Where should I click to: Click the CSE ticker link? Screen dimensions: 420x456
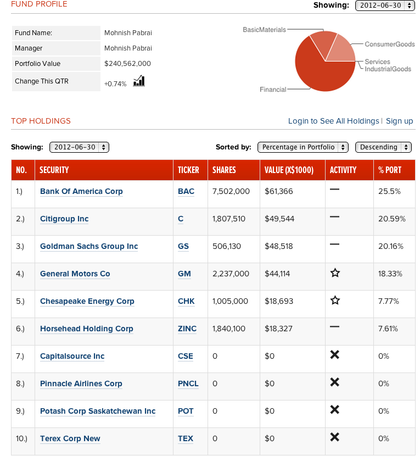click(185, 356)
